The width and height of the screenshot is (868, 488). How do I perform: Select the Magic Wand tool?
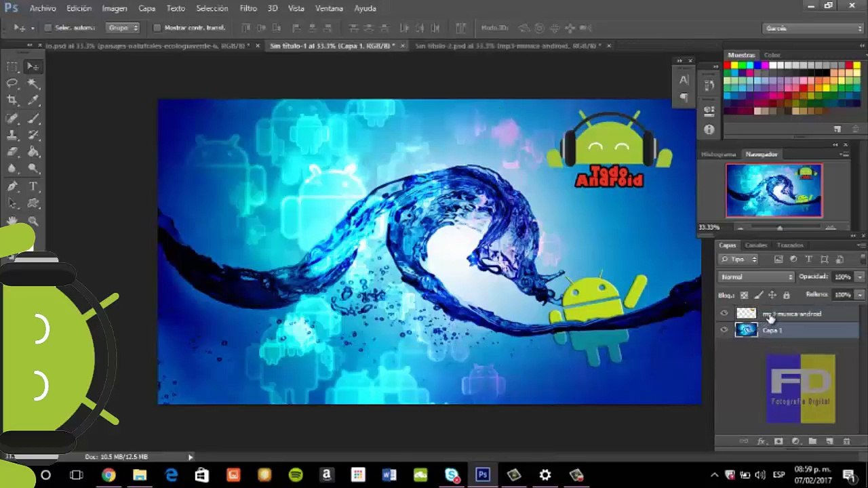pos(33,83)
